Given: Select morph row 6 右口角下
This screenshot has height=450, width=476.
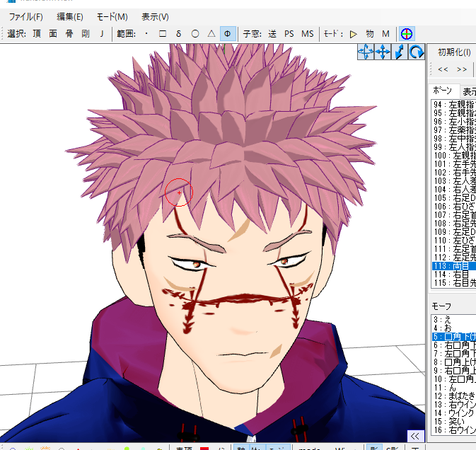Looking at the screenshot, I should (454, 345).
